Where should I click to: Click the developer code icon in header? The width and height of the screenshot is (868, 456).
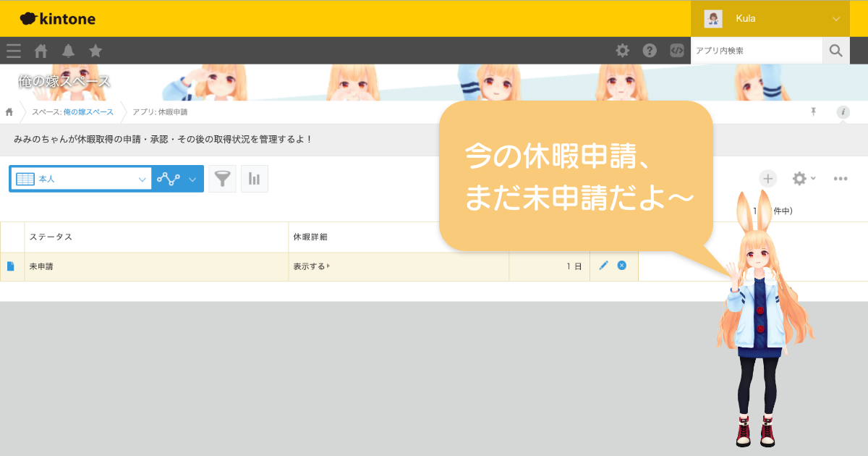pos(676,51)
